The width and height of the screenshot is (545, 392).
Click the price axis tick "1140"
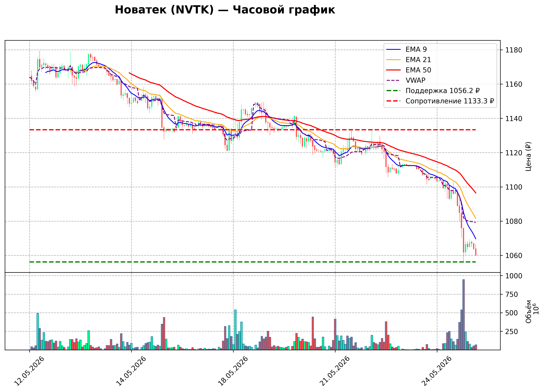[514, 119]
